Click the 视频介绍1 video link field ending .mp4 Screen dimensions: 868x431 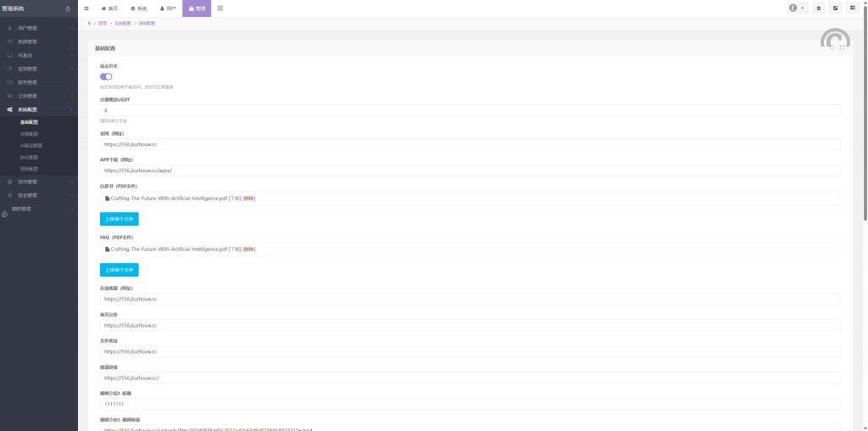click(x=470, y=428)
